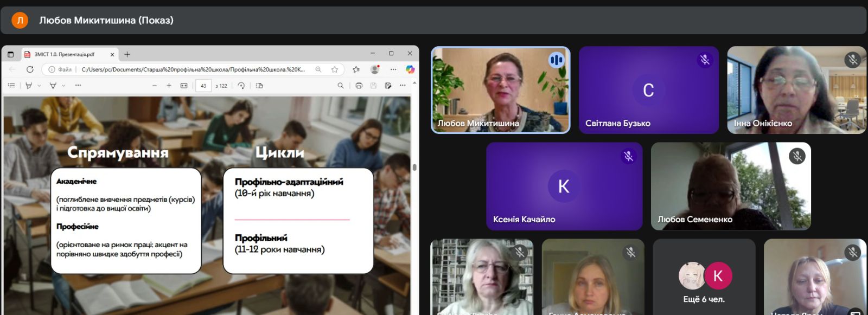This screenshot has height=315, width=868.
Task: Open the Copilot sidebar icon
Action: point(410,69)
